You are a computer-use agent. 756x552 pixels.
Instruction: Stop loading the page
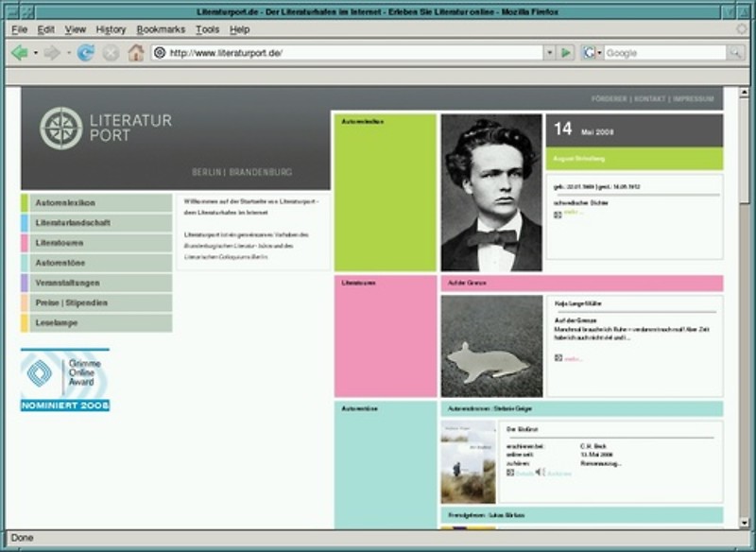111,53
